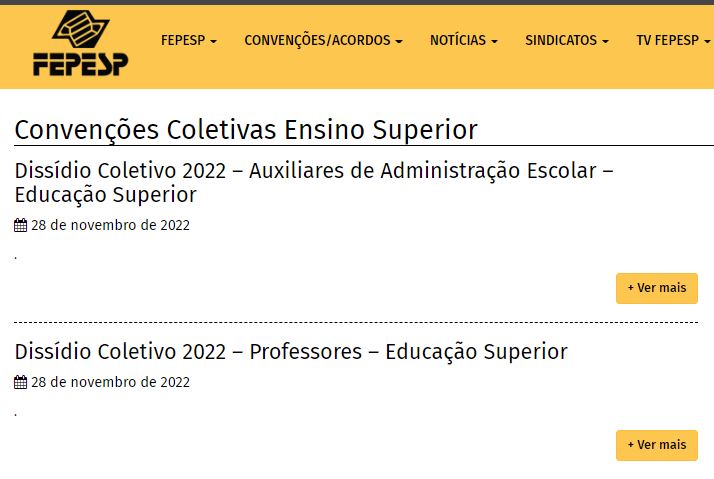The image size is (714, 479).
Task: Click the caret next to Notícias
Action: [x=494, y=41]
